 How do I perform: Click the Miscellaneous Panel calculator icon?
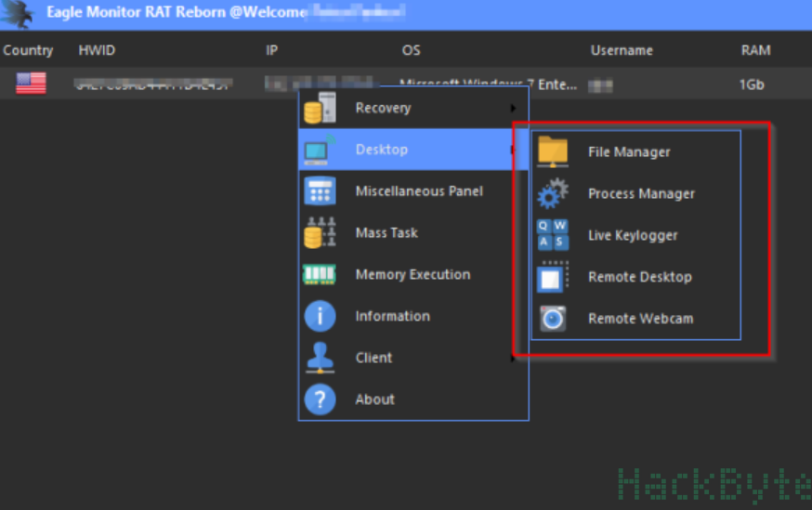320,191
